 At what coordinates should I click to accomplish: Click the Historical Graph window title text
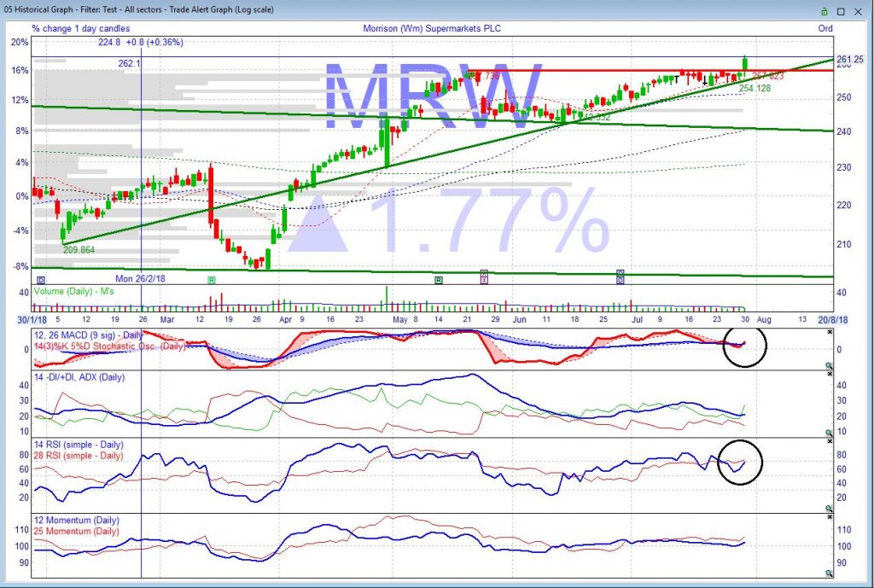[139, 9]
